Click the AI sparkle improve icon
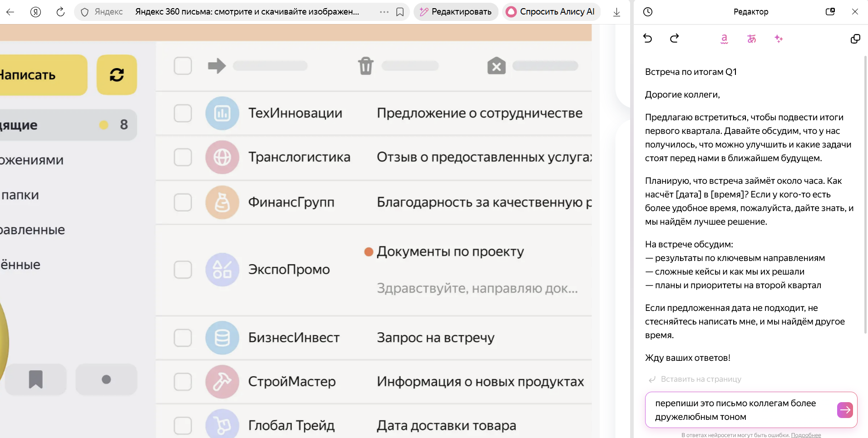 779,39
